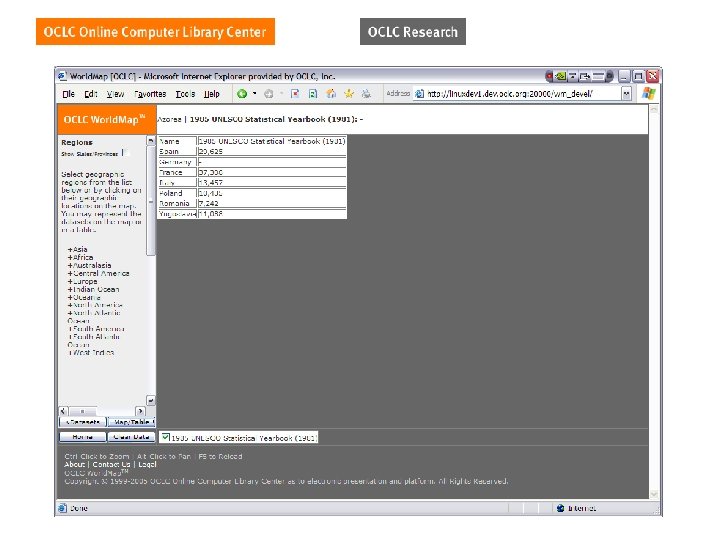Click the Poland row in table
720x540 pixels.
pyautogui.click(x=252, y=193)
